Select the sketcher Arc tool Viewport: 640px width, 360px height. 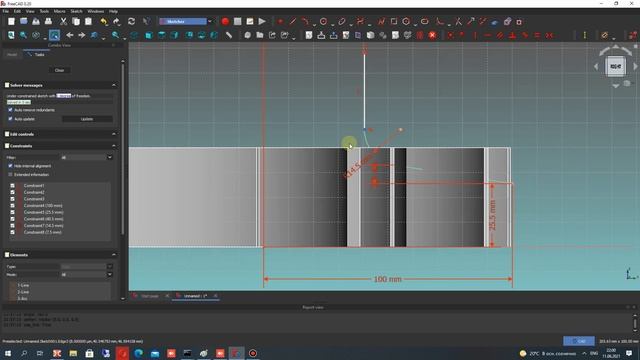coord(305,22)
